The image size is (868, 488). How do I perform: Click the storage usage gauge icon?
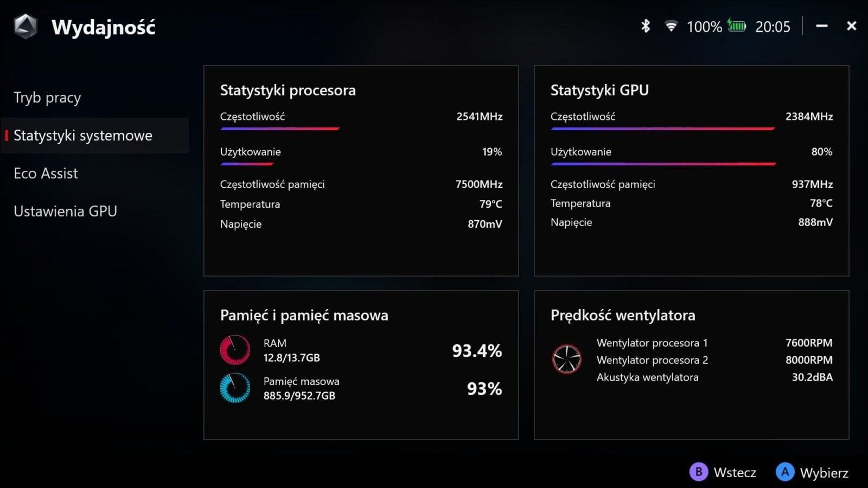click(x=235, y=388)
